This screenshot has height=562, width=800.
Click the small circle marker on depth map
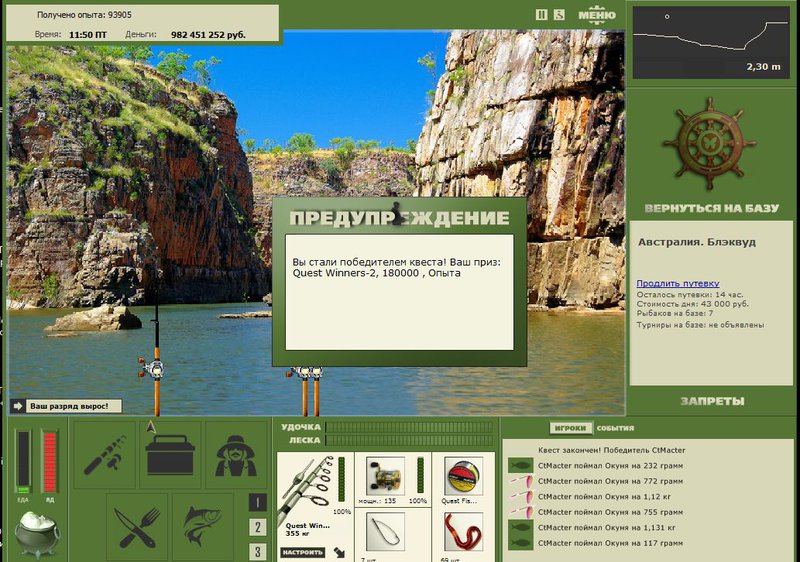point(667,17)
